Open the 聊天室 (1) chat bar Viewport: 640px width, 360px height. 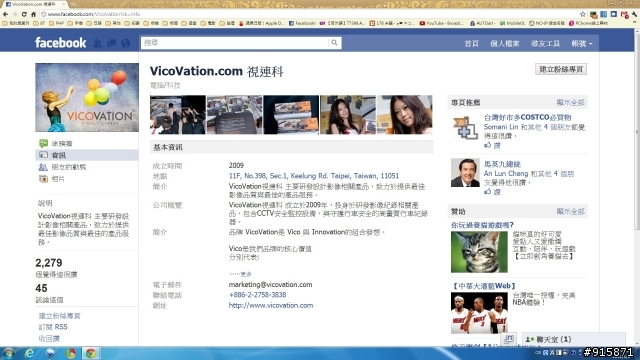[x=573, y=339]
